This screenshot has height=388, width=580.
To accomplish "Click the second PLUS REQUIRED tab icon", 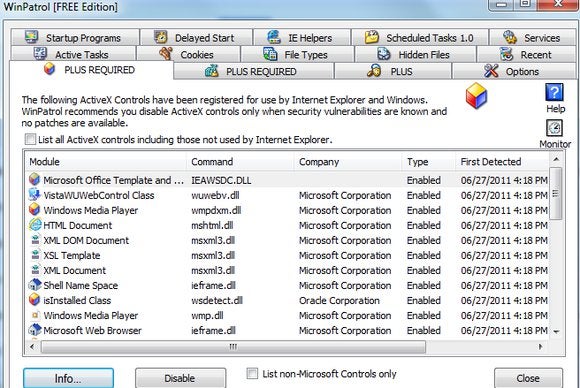I will (212, 71).
